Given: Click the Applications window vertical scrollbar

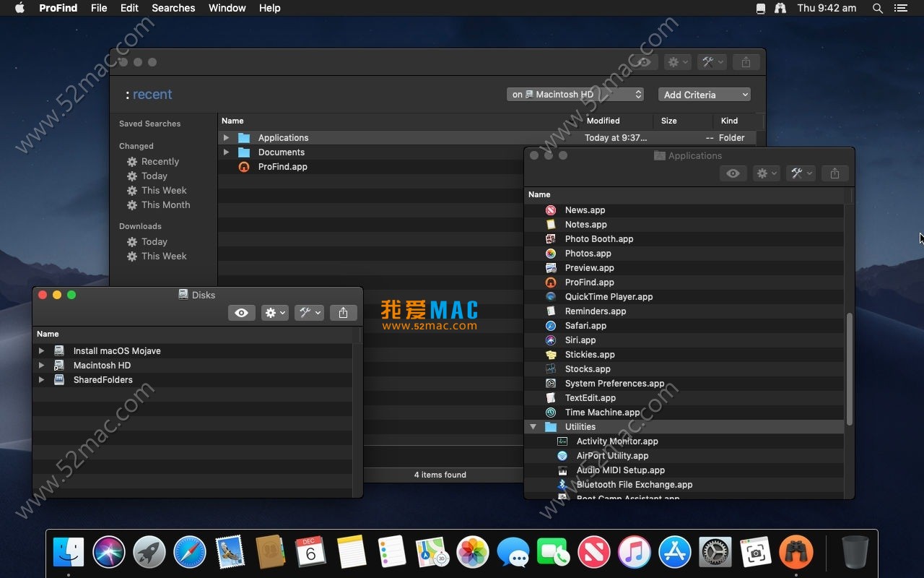Looking at the screenshot, I should click(850, 368).
